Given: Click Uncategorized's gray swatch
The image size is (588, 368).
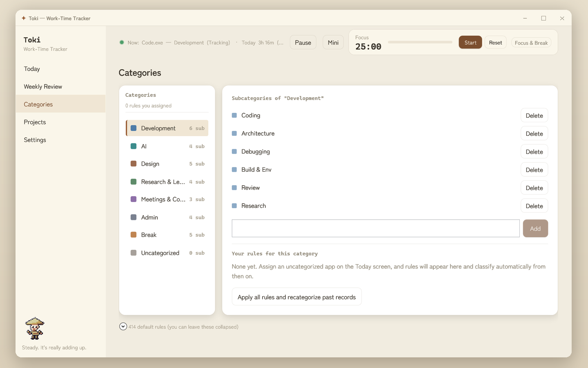Looking at the screenshot, I should point(134,253).
